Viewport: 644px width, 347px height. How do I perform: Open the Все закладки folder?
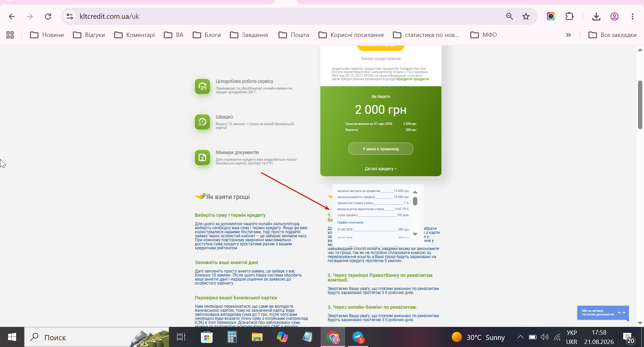612,35
